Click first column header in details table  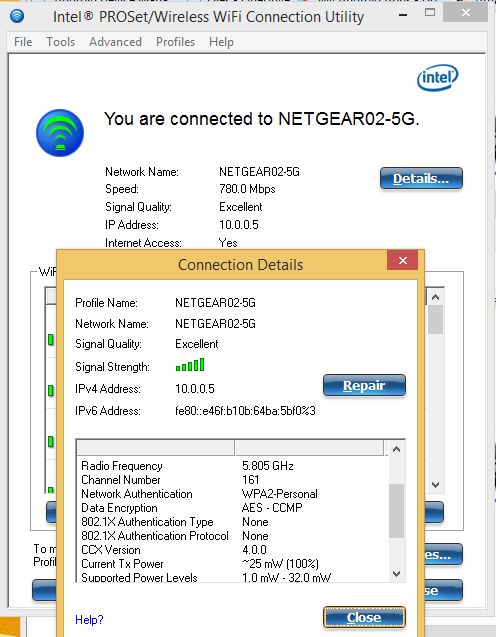155,448
